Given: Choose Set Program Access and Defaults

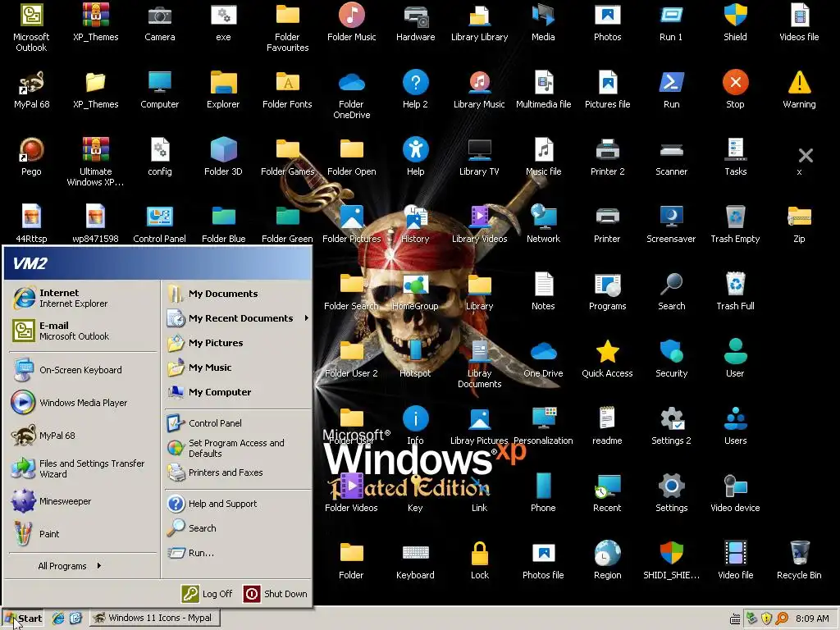Looking at the screenshot, I should click(x=237, y=448).
